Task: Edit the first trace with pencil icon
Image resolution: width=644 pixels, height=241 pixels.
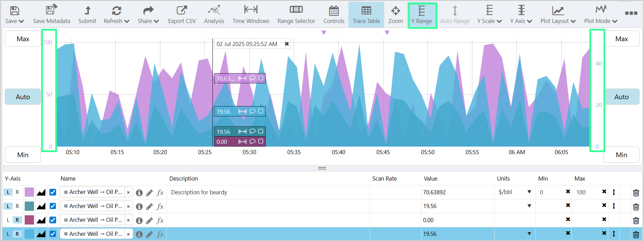Action: (149, 193)
